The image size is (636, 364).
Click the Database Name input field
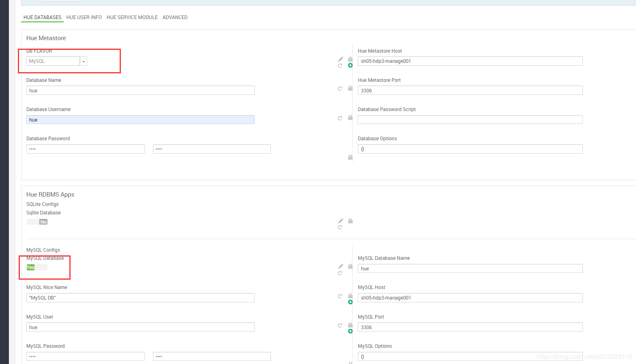[x=140, y=90]
